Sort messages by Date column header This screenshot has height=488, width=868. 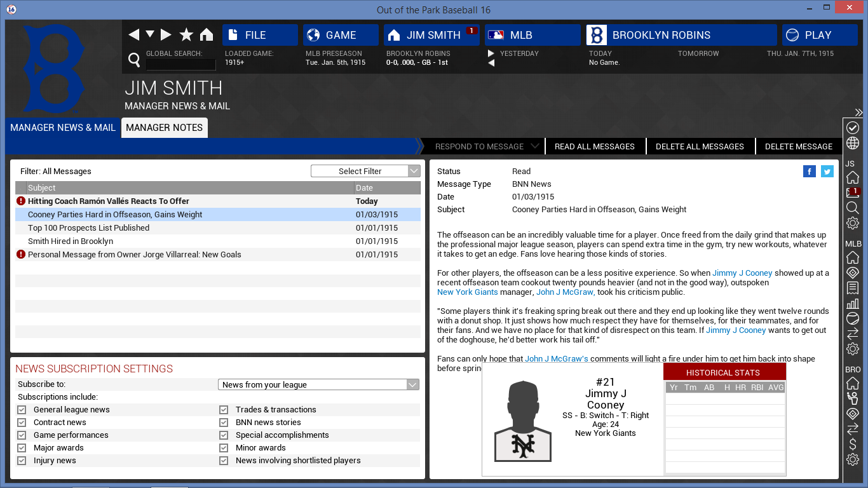[x=388, y=188]
